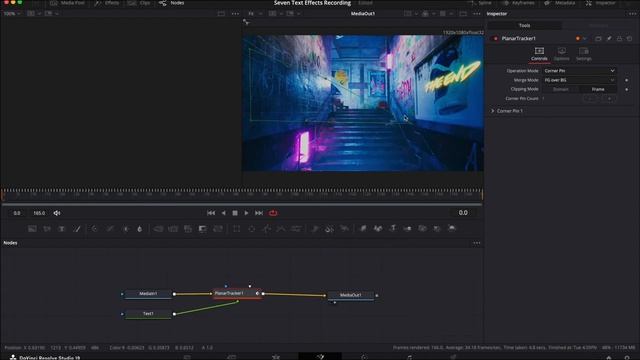Screen dimensions: 640x360
Task: Add a Text+ node from toolbar
Action: 62,229
